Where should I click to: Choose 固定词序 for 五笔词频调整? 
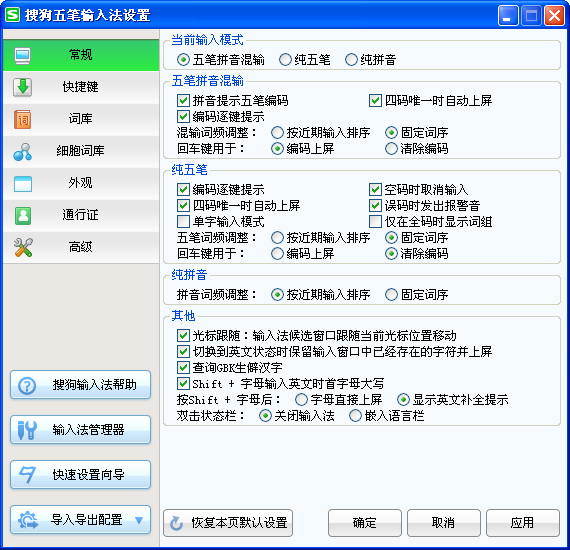(x=391, y=238)
